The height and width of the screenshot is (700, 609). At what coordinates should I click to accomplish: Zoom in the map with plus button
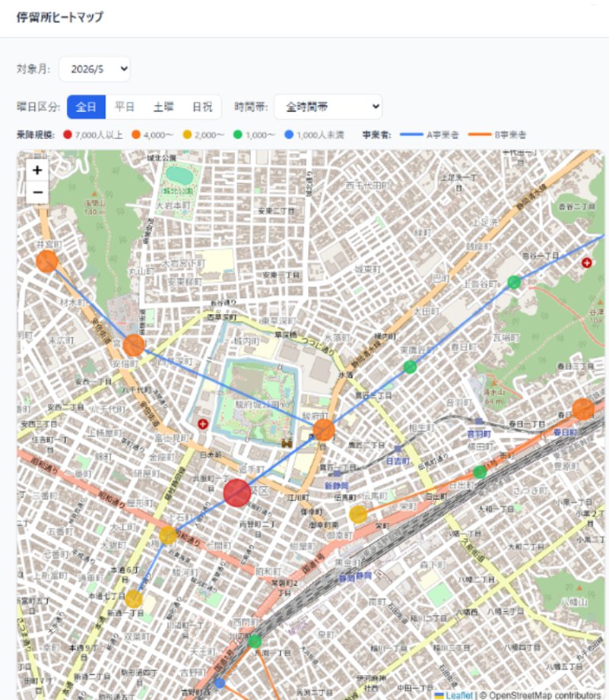point(37,170)
